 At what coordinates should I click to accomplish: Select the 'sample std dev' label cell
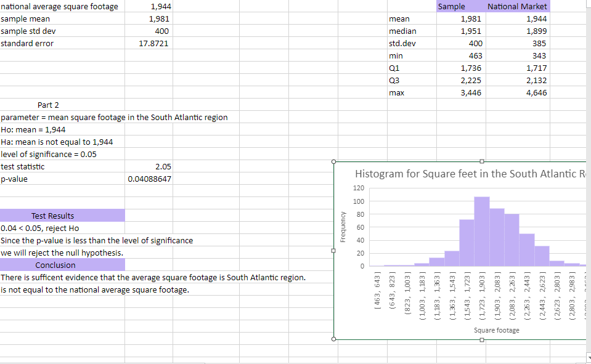coord(62,31)
